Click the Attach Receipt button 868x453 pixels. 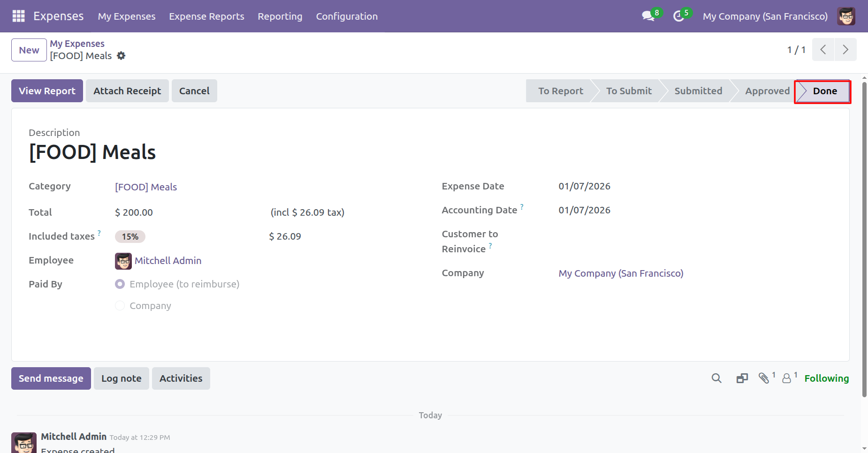click(127, 91)
